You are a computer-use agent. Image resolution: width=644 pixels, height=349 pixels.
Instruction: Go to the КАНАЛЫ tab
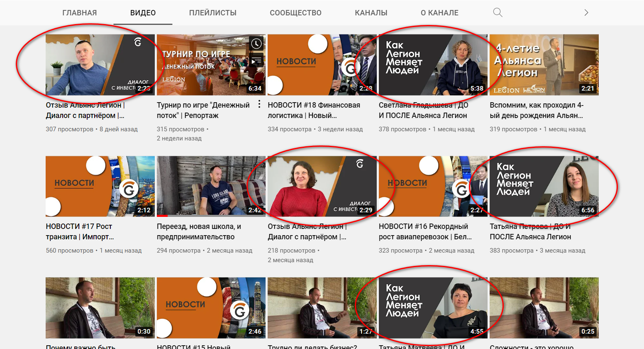tap(371, 13)
